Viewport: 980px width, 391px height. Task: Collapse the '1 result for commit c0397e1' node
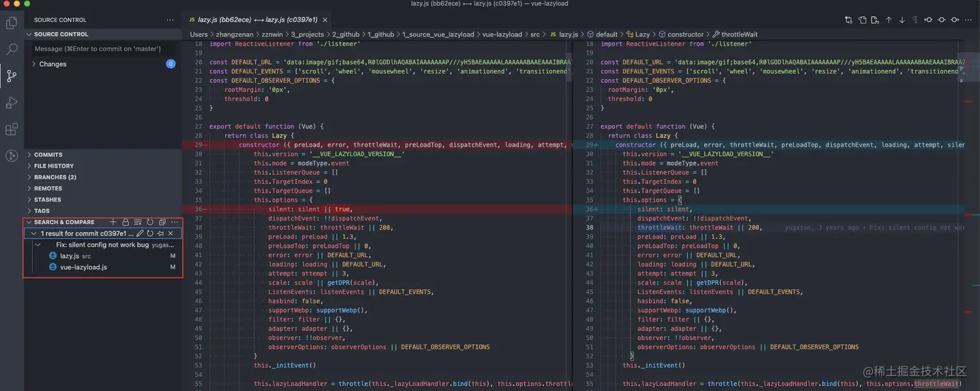34,234
